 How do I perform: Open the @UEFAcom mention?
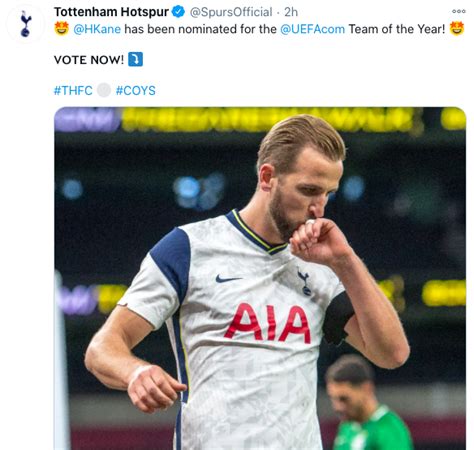(312, 29)
